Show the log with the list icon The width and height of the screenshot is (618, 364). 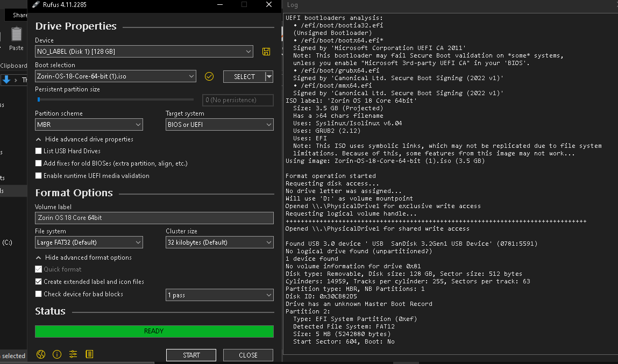tap(89, 354)
